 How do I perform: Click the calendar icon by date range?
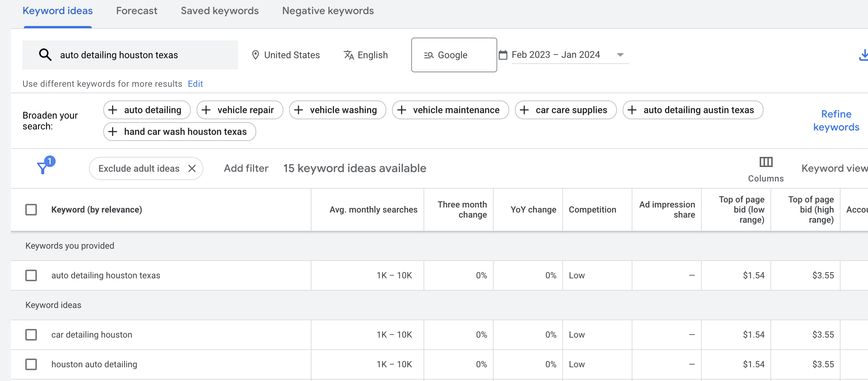(x=503, y=55)
